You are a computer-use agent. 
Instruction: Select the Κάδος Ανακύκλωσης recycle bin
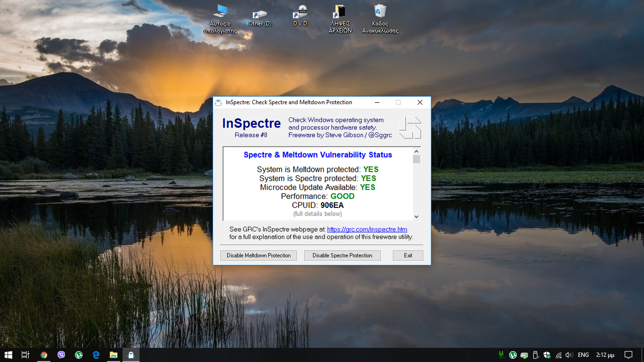tap(380, 19)
